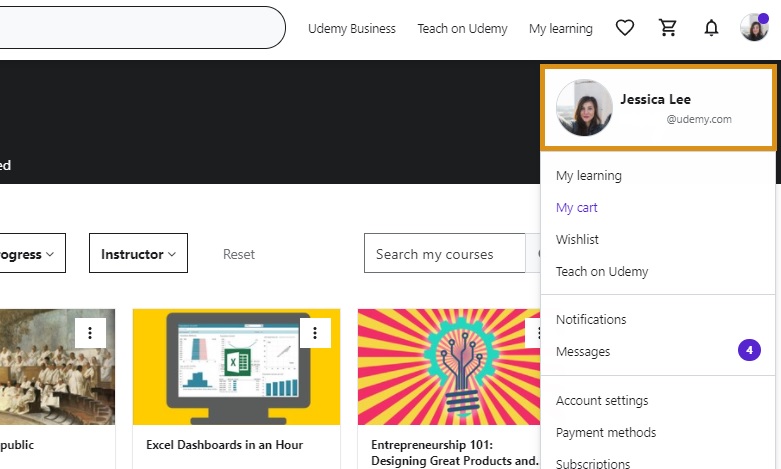Click the Search my courses field

click(x=444, y=254)
